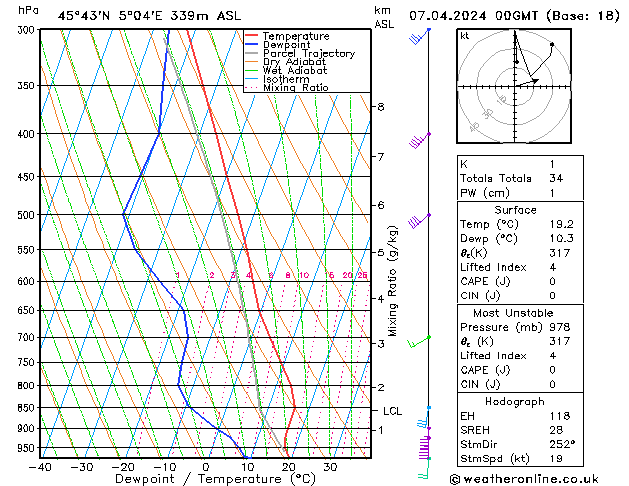Click the 'Hodograph' section heading

515,402
